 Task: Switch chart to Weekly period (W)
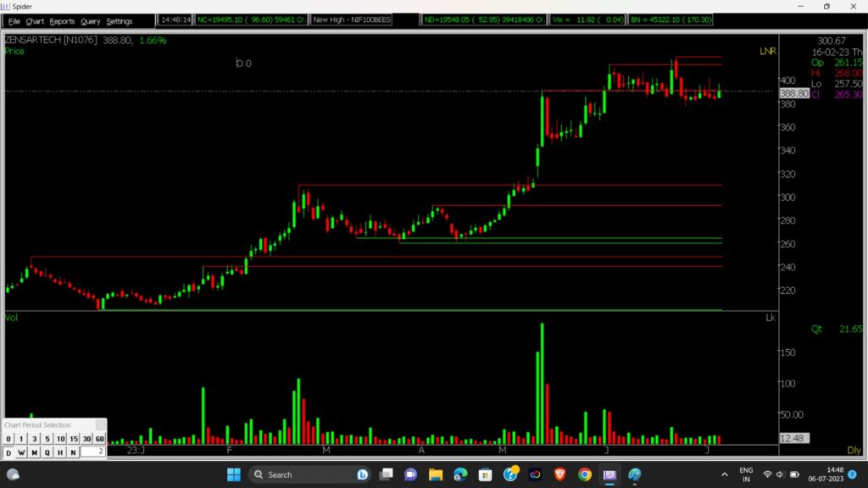(x=21, y=452)
